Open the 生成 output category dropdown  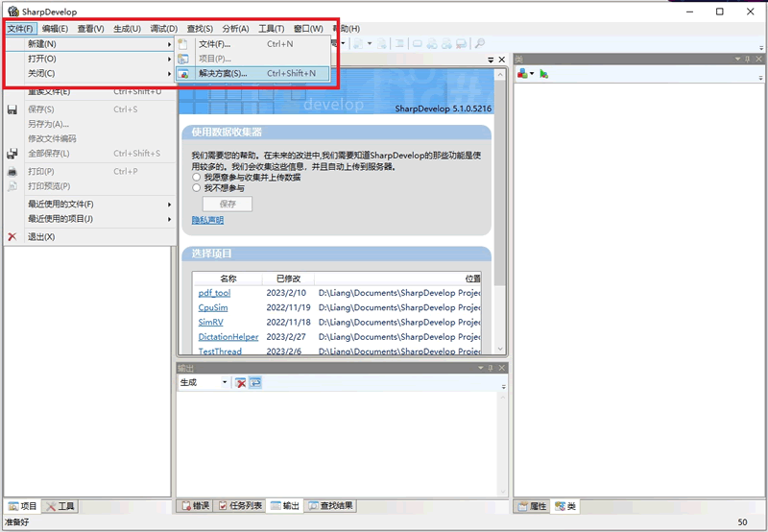click(225, 382)
